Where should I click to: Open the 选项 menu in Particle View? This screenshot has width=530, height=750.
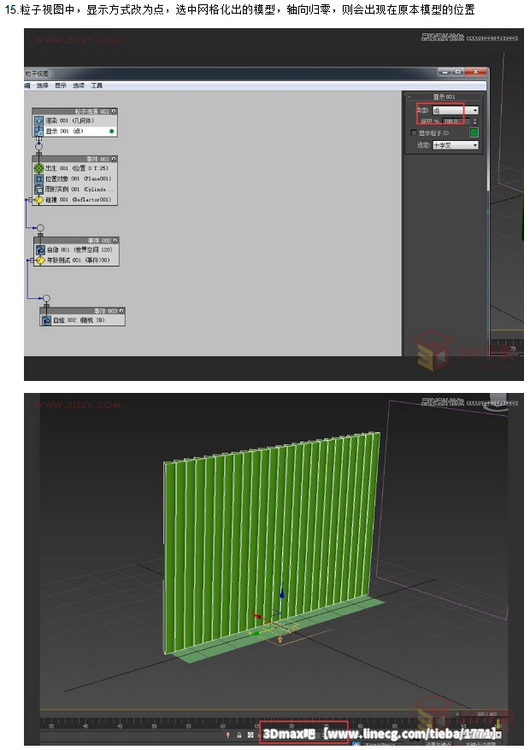tap(78, 86)
